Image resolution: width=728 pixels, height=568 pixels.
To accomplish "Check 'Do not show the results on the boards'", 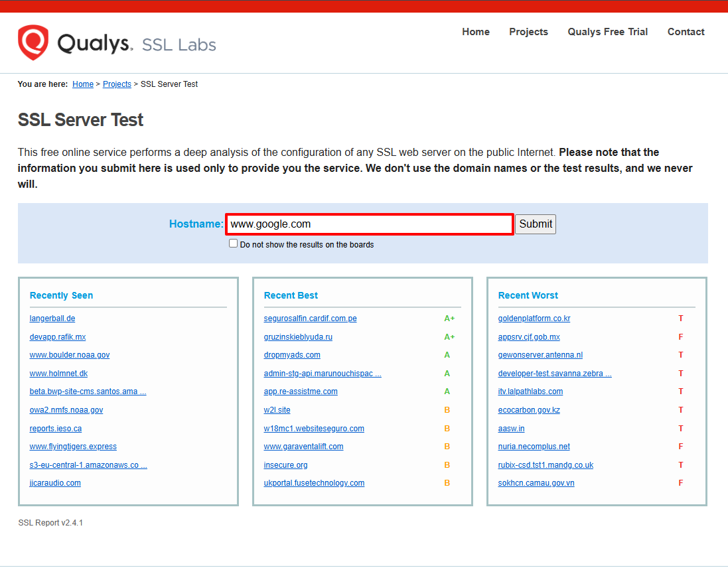I will (233, 244).
